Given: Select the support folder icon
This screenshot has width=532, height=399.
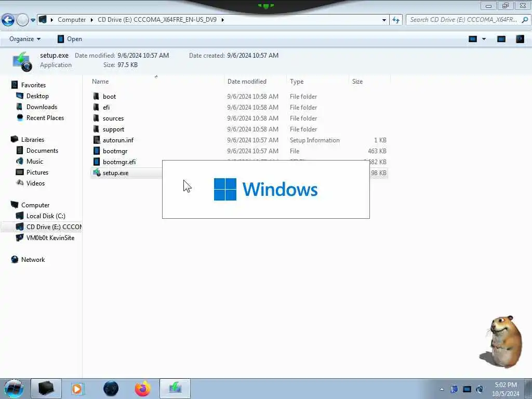Looking at the screenshot, I should [x=96, y=129].
